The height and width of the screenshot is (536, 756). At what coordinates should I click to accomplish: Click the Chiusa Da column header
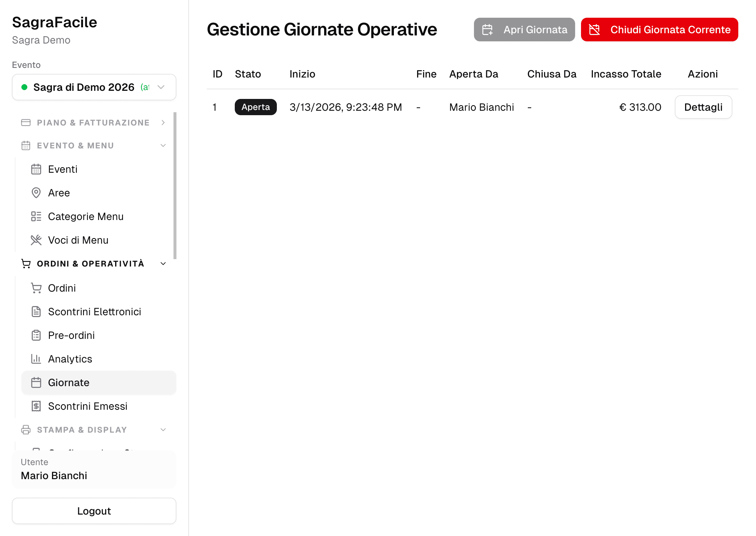551,74
